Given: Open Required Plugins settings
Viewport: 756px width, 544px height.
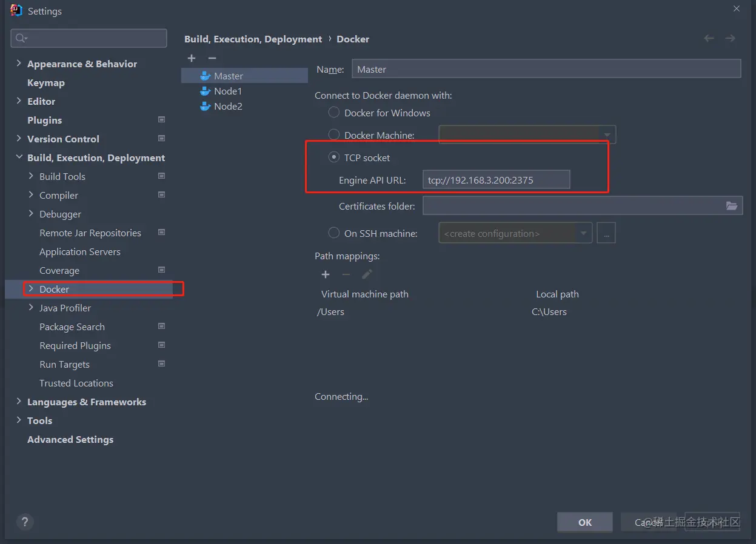Looking at the screenshot, I should 75,345.
